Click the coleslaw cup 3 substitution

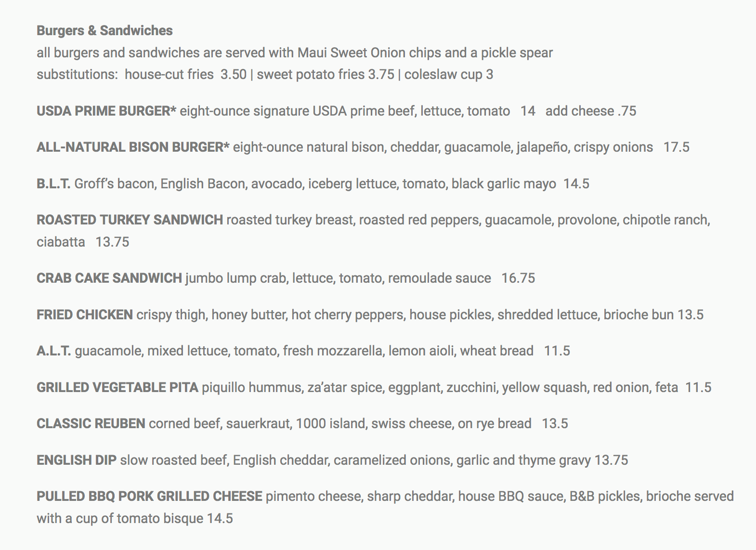(x=448, y=75)
